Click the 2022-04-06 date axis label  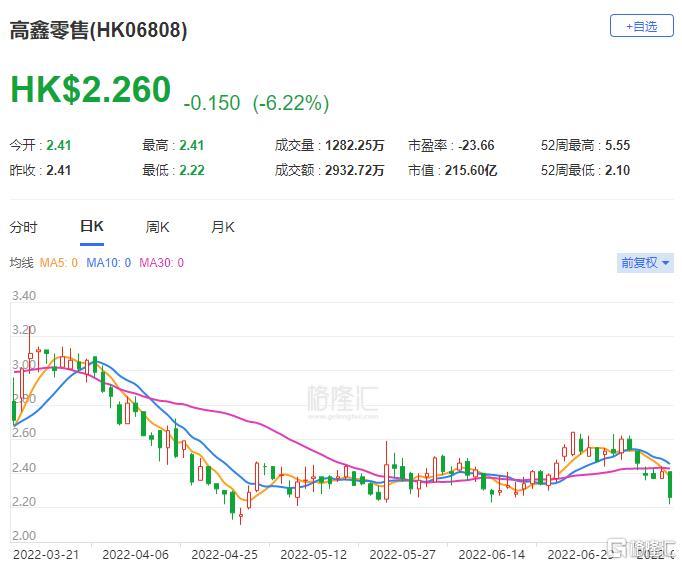tap(135, 555)
